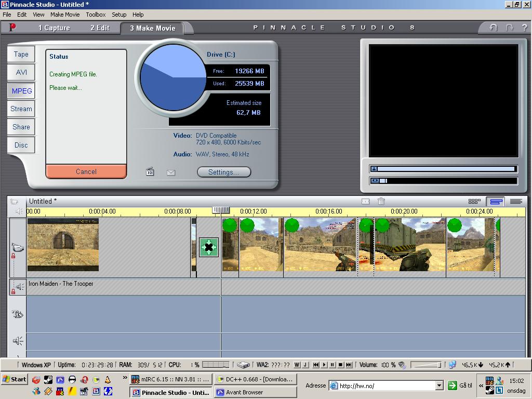Select the AVI output tab
The width and height of the screenshot is (532, 399).
[21, 72]
